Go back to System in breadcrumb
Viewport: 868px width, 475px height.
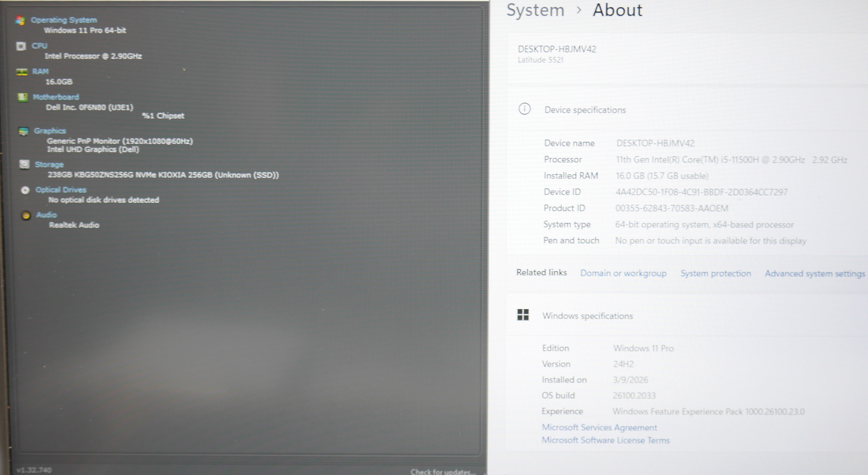(x=535, y=10)
